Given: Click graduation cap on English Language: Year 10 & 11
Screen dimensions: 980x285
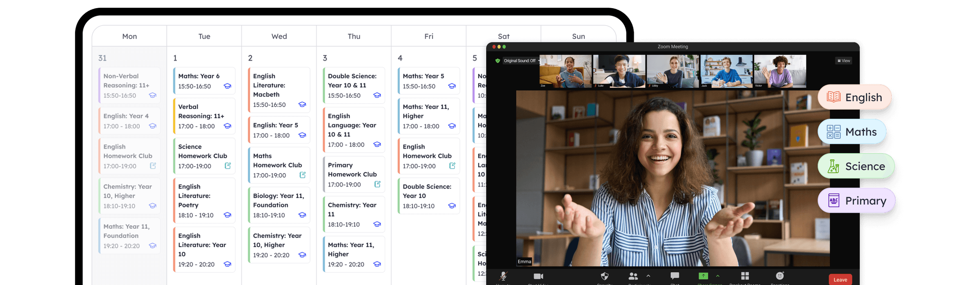Looking at the screenshot, I should tap(377, 145).
